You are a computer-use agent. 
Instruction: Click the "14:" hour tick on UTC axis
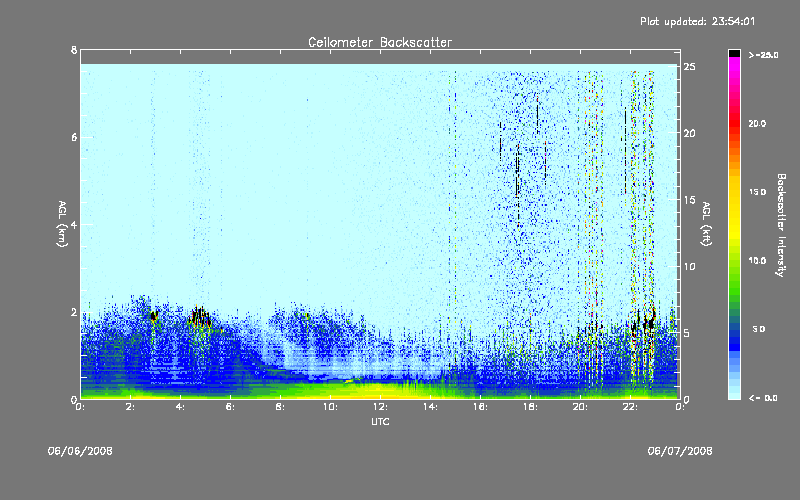430,407
